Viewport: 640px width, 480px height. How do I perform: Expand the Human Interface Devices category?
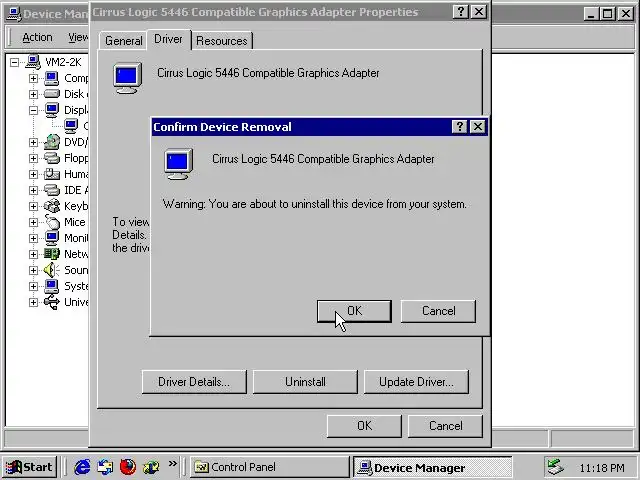[33, 174]
